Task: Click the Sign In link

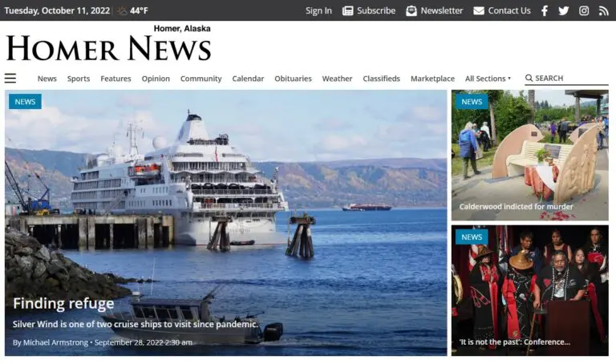Action: pos(318,10)
